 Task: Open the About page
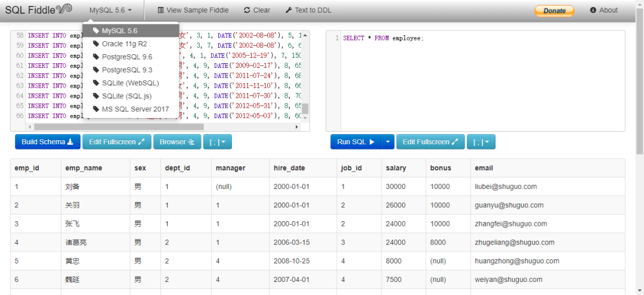(603, 10)
